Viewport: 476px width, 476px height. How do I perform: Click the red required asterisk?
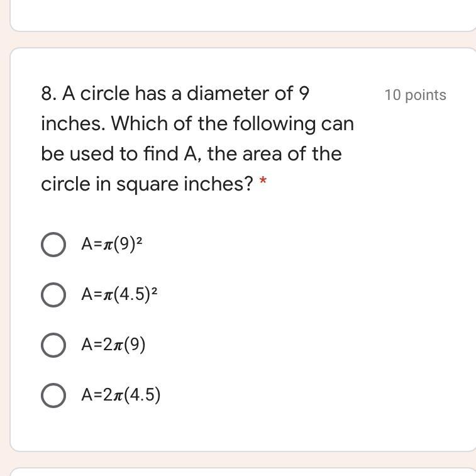pyautogui.click(x=263, y=183)
